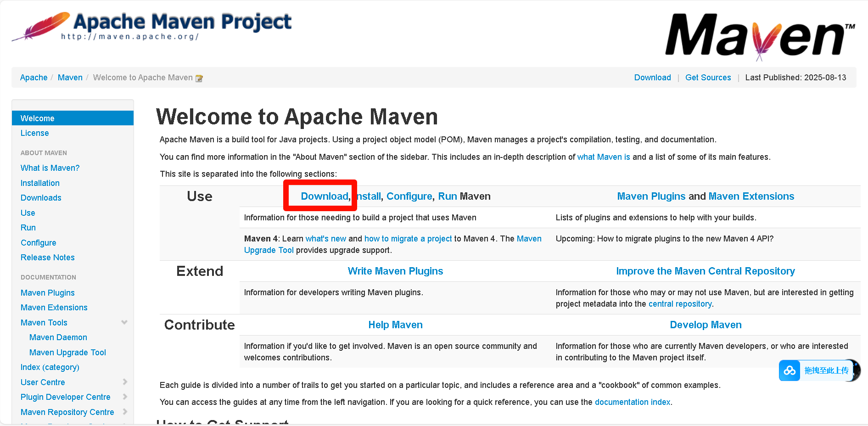Image resolution: width=868 pixels, height=426 pixels.
Task: Open User Centre sidebar link
Action: click(43, 382)
